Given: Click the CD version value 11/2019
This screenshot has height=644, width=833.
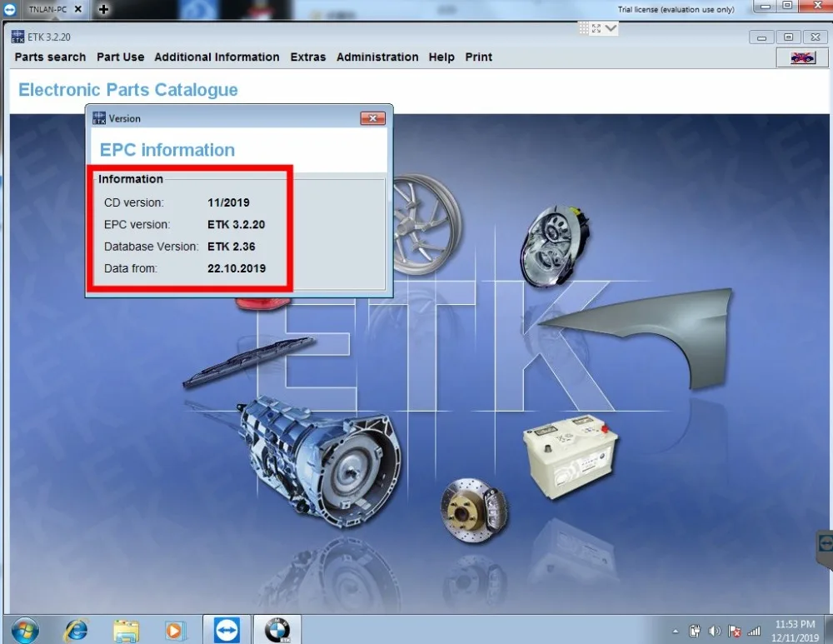Looking at the screenshot, I should tap(228, 202).
